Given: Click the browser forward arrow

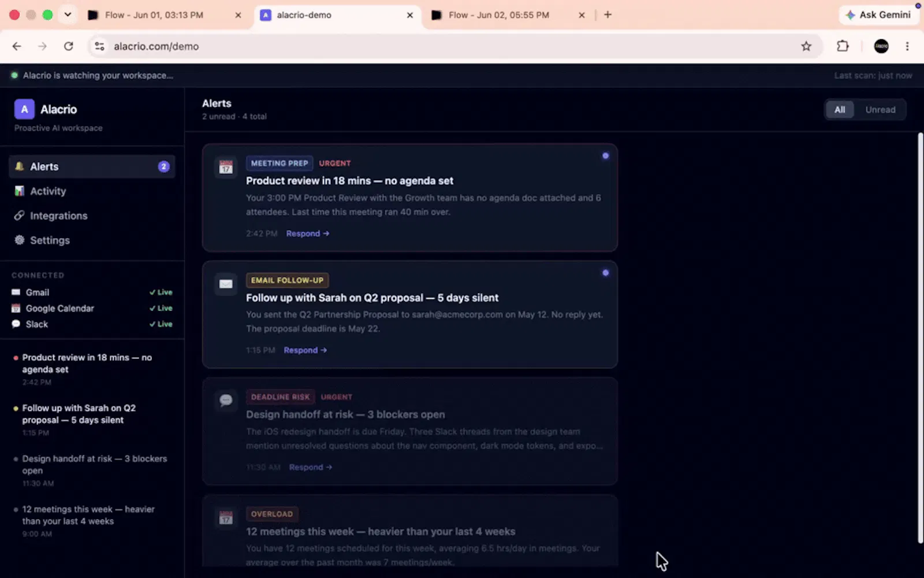Looking at the screenshot, I should click(x=42, y=46).
